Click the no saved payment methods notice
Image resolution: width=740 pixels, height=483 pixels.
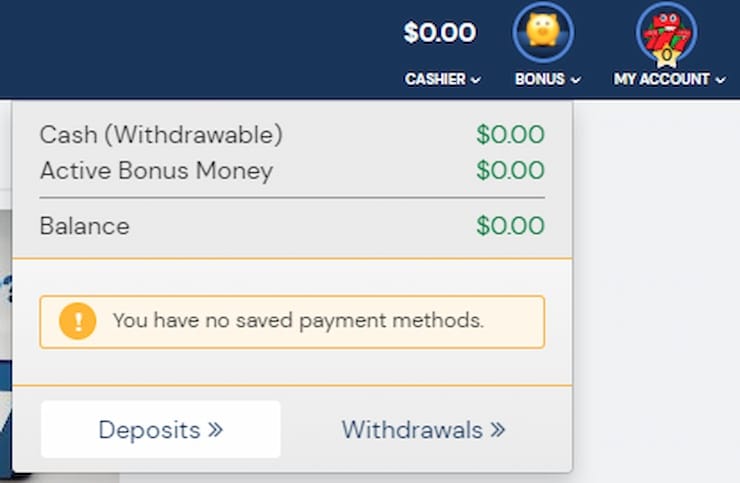pyautogui.click(x=292, y=322)
